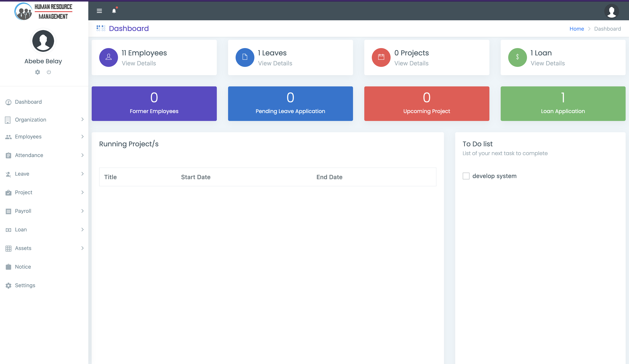The height and width of the screenshot is (364, 629).
Task: Click the profile settings gear under Abebe Belay
Action: click(x=37, y=72)
